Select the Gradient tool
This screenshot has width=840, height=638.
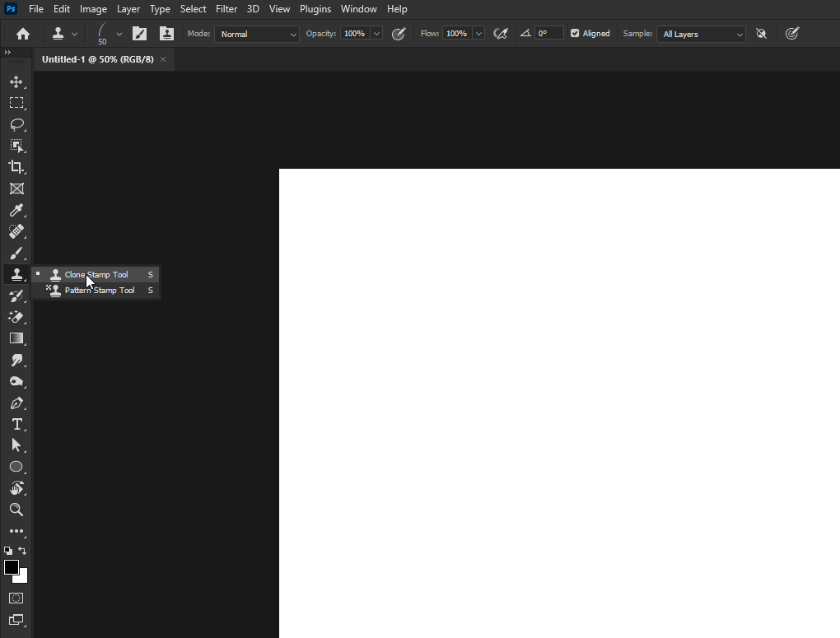click(16, 338)
